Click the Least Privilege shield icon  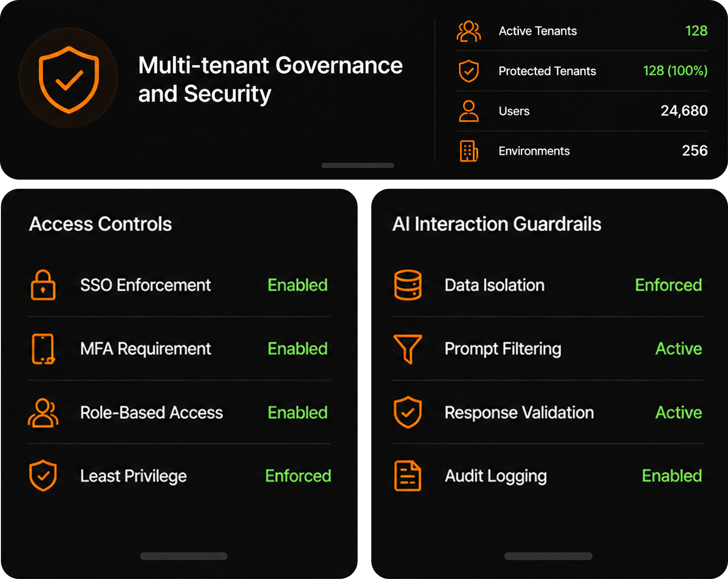click(43, 476)
